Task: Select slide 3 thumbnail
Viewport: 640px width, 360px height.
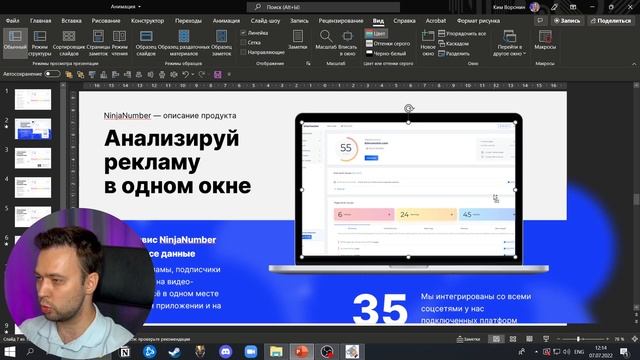Action: tap(33, 158)
